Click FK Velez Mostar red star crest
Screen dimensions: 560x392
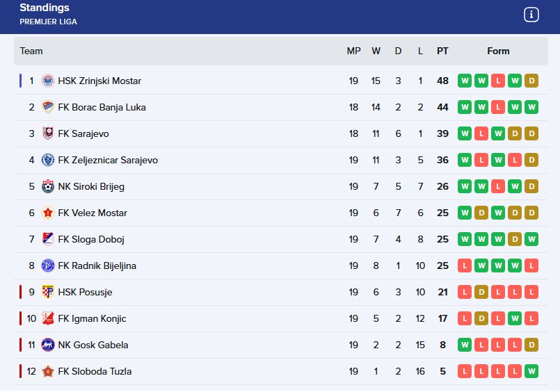[48, 213]
